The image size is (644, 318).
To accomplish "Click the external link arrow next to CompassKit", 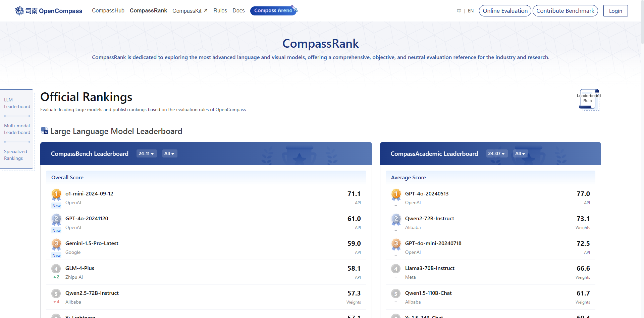I will [x=205, y=10].
